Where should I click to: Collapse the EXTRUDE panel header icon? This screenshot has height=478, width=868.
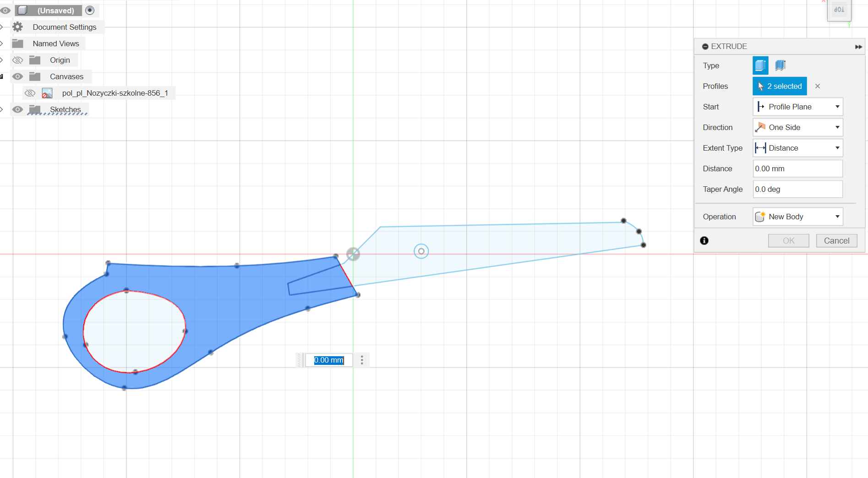pos(705,47)
